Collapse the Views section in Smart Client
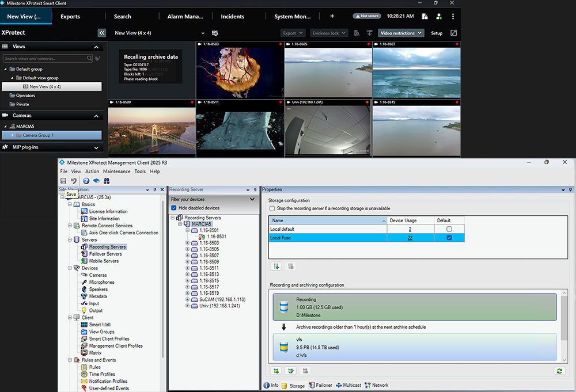 tap(96, 47)
